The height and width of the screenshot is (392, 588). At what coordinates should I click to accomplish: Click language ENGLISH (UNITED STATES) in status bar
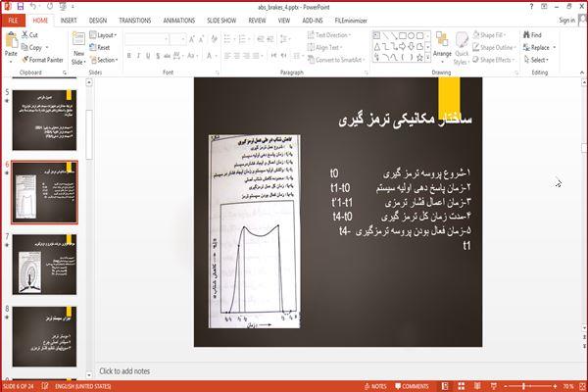coord(83,386)
